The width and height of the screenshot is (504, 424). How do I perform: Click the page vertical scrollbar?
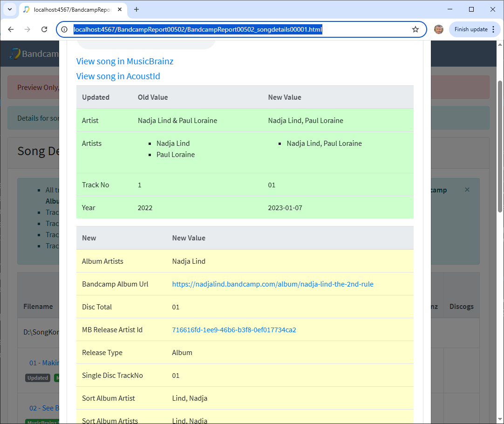coord(500,144)
